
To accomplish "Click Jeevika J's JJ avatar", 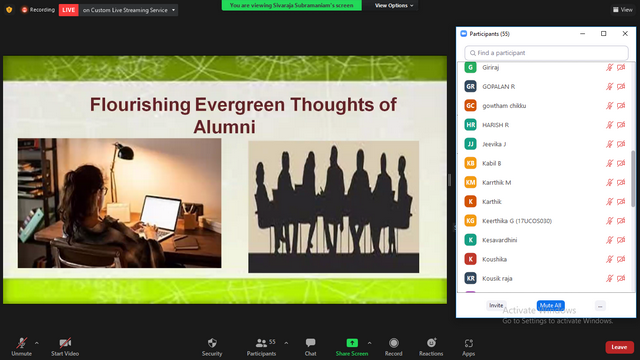I will pos(470,144).
